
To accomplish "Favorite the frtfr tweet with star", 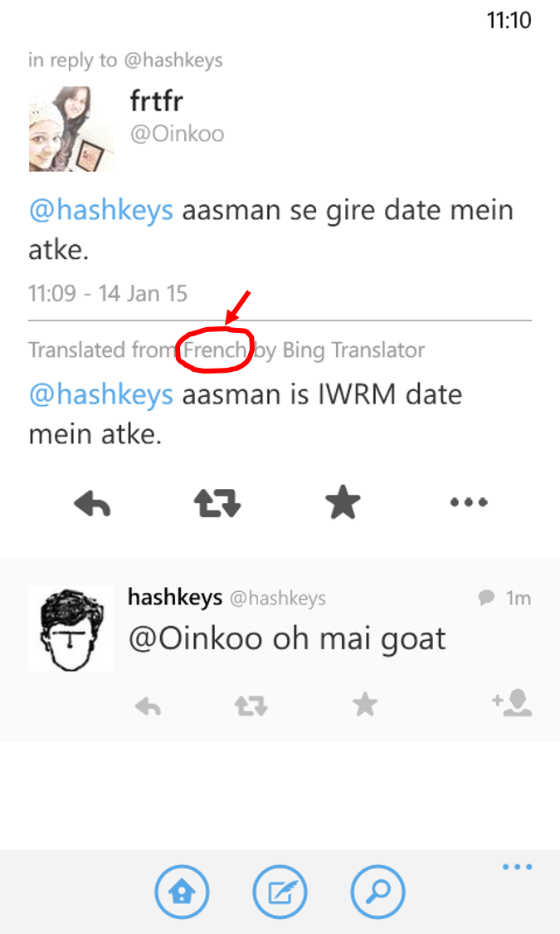I will pyautogui.click(x=343, y=502).
